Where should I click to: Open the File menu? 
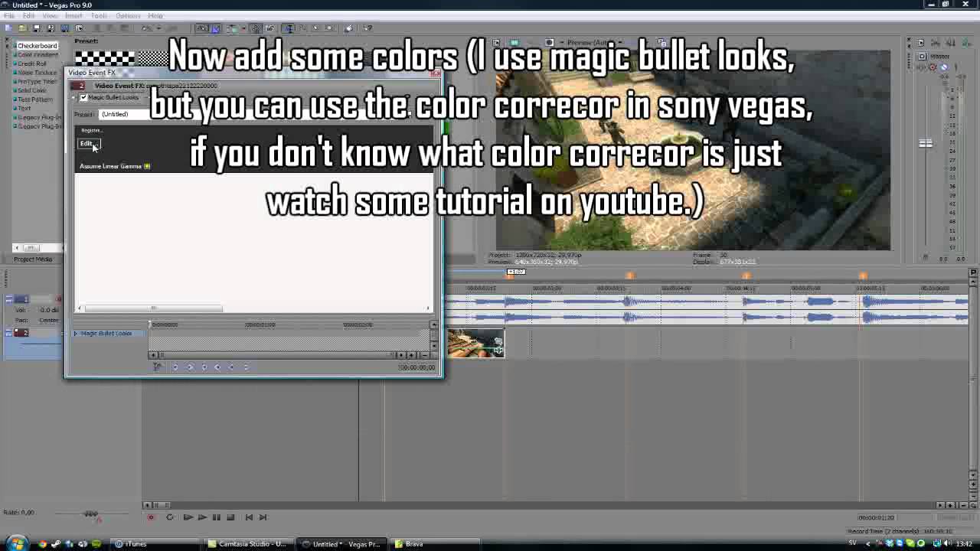(9, 15)
